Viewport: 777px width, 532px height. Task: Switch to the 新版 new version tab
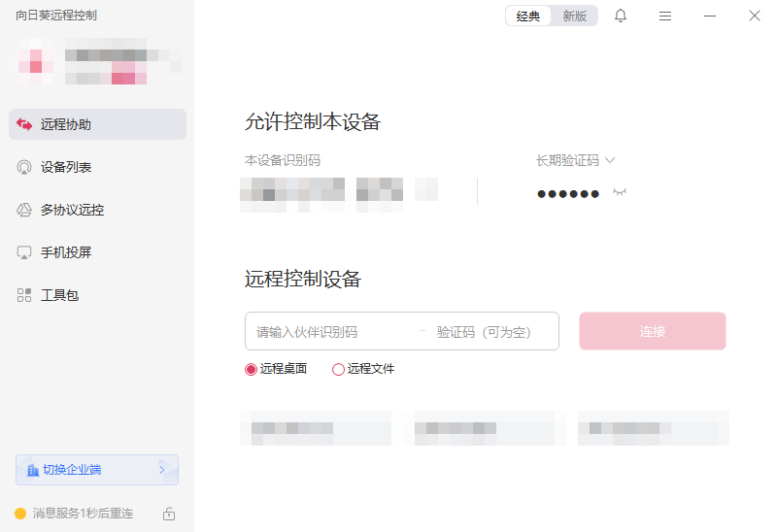[x=574, y=16]
